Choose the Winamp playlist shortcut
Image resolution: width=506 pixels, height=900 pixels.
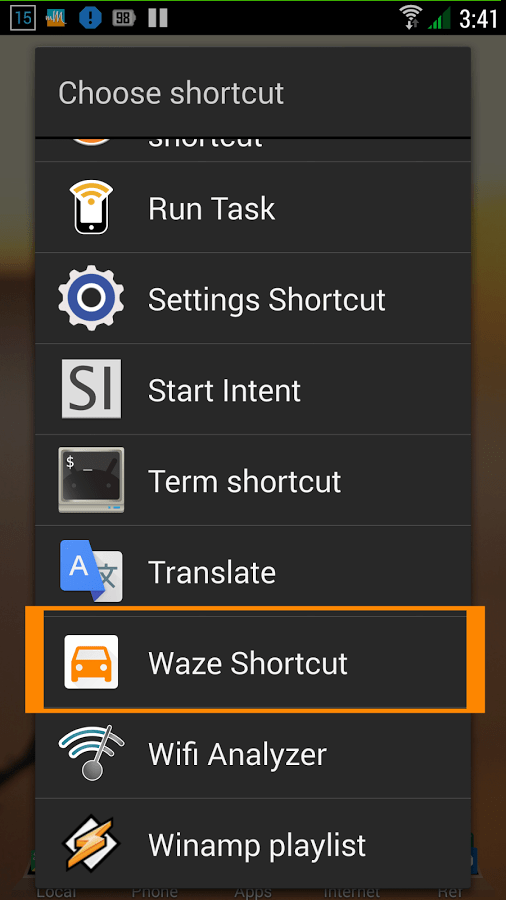pos(253,843)
